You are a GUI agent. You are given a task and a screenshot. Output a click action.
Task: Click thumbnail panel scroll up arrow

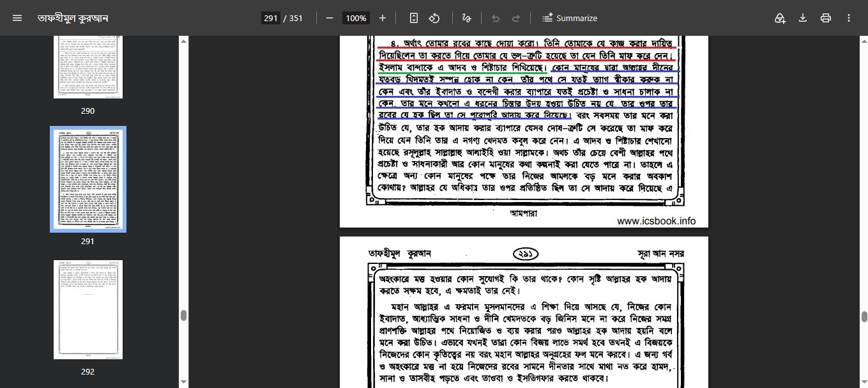183,41
